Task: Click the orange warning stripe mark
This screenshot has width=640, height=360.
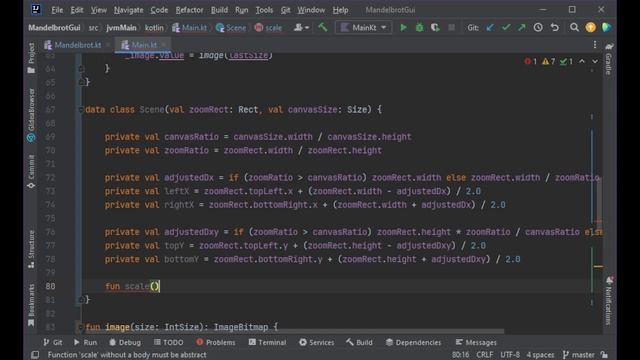Action: coord(598,266)
